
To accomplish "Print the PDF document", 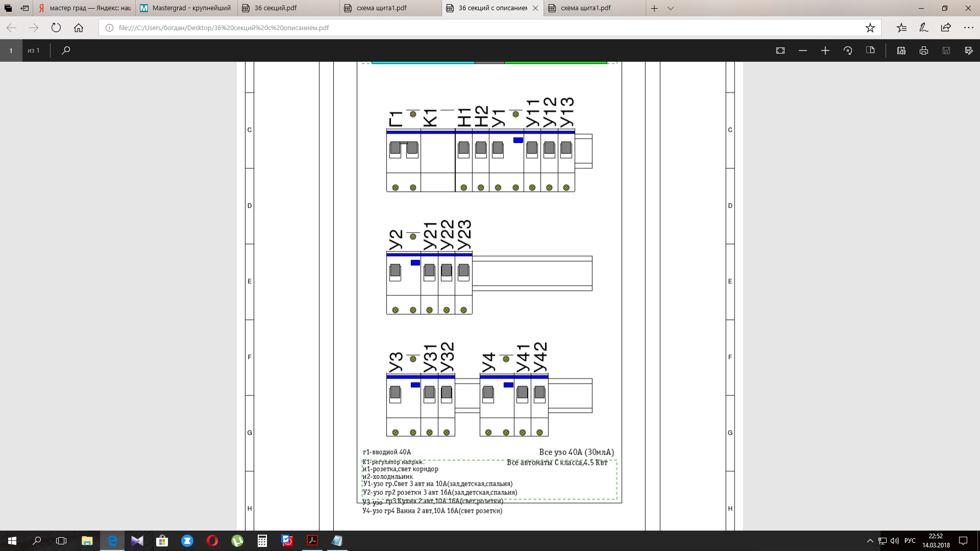I will coord(924,51).
